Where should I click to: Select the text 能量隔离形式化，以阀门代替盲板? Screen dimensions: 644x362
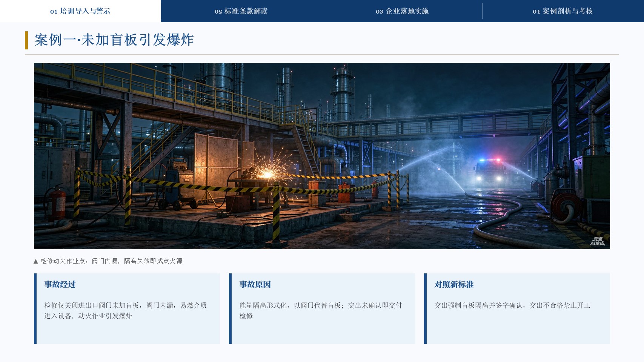tap(290, 305)
